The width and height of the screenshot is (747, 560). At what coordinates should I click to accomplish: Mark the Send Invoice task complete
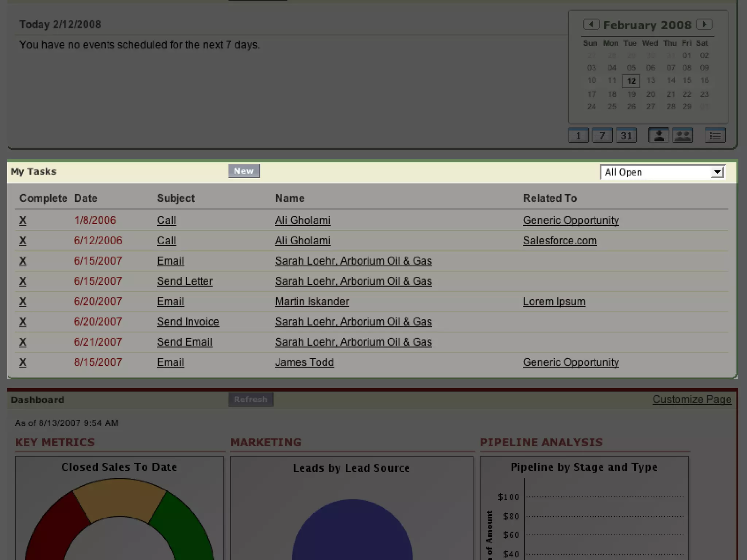click(23, 322)
